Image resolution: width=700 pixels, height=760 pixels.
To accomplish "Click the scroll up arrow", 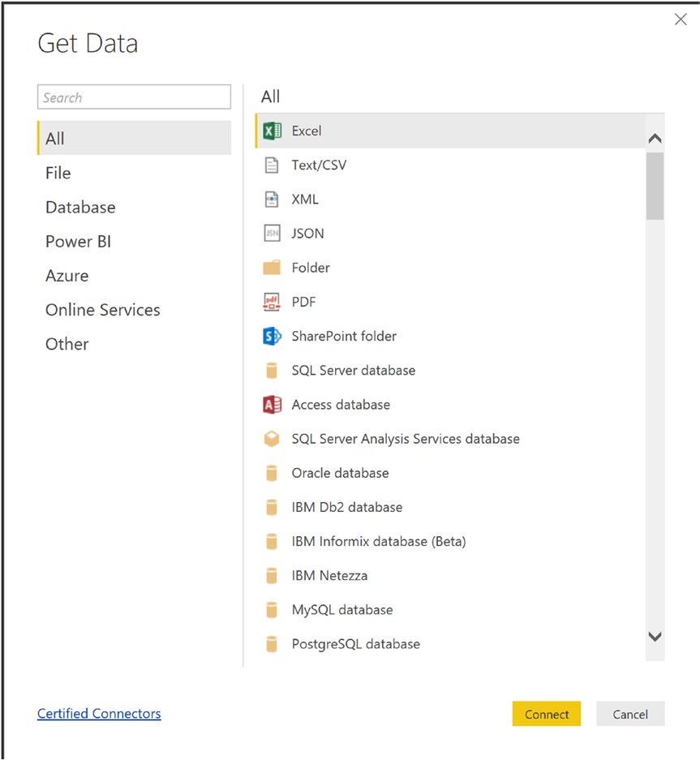I will 655,139.
